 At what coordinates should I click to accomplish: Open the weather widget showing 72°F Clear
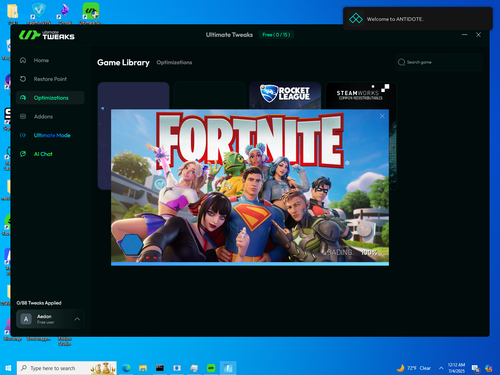[x=414, y=368]
